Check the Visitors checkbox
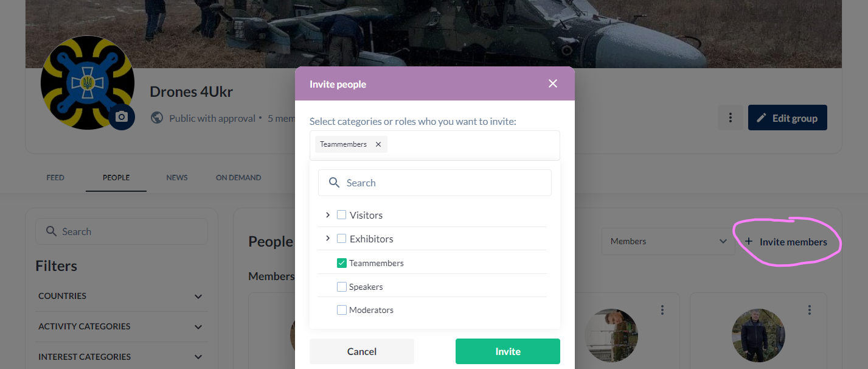 (342, 215)
